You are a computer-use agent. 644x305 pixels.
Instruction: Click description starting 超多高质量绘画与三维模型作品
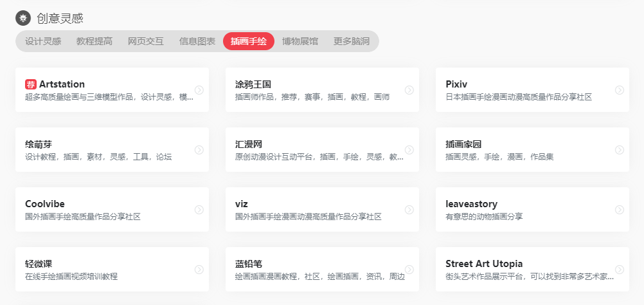(x=109, y=97)
